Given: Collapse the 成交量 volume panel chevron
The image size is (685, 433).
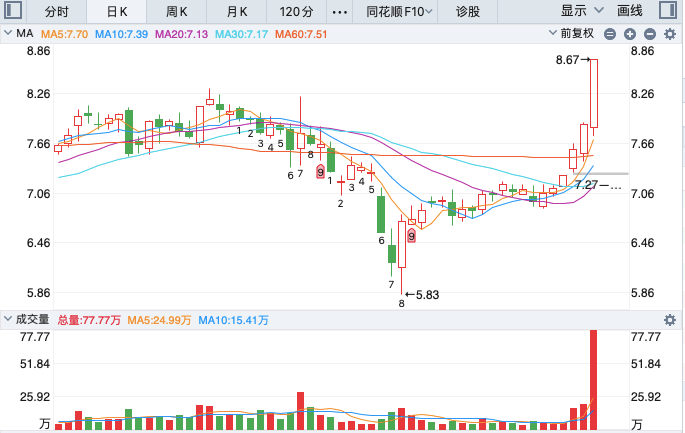Looking at the screenshot, I should click(x=7, y=319).
